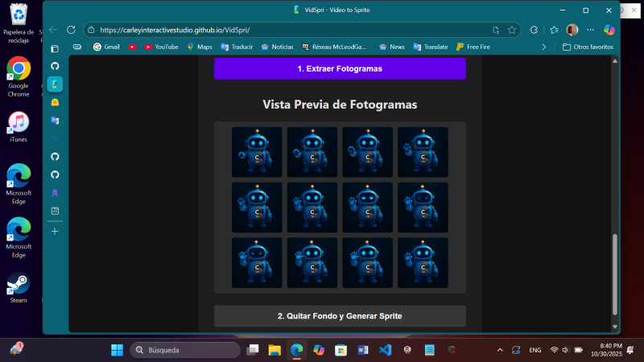The image size is (644, 362).
Task: Select the first robot frame thumbnail
Action: coord(257,151)
